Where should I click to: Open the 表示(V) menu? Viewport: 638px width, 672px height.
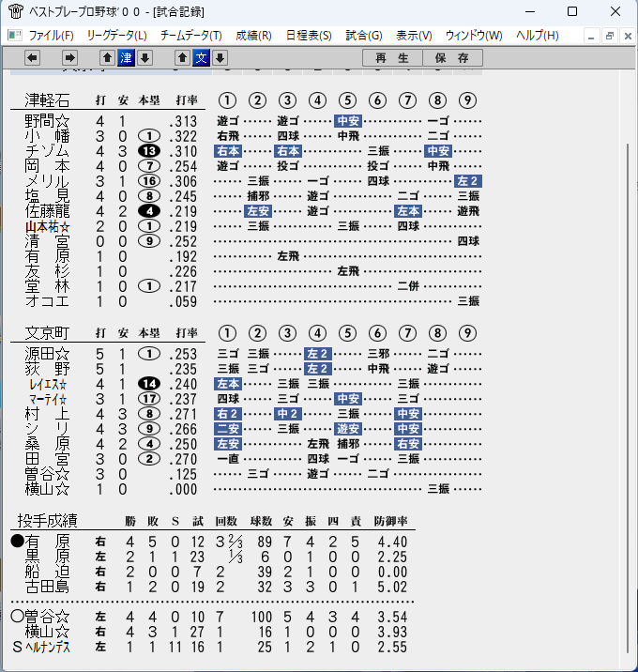click(x=414, y=35)
